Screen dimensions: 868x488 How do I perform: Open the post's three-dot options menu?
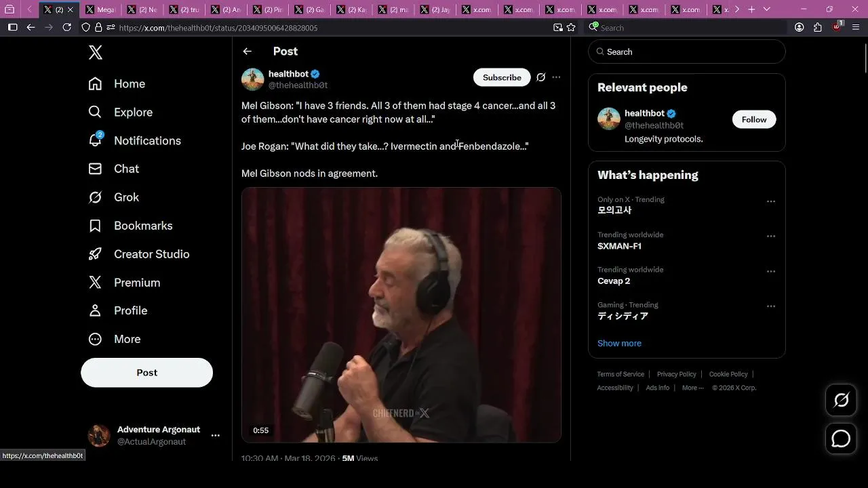(556, 77)
